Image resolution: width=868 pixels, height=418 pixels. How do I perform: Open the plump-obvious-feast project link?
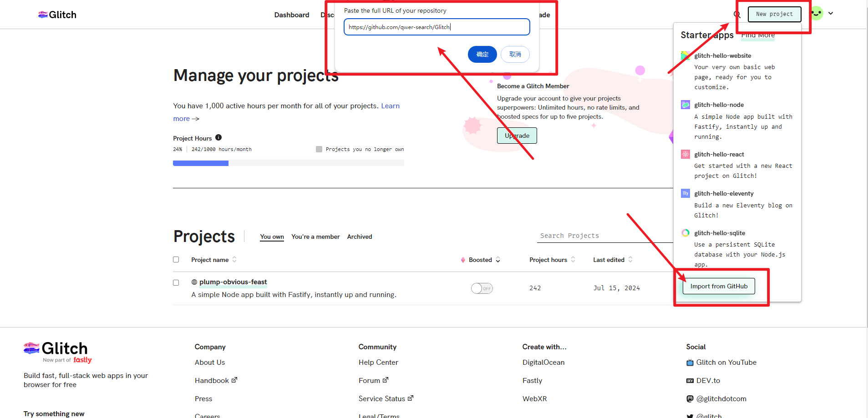click(233, 282)
